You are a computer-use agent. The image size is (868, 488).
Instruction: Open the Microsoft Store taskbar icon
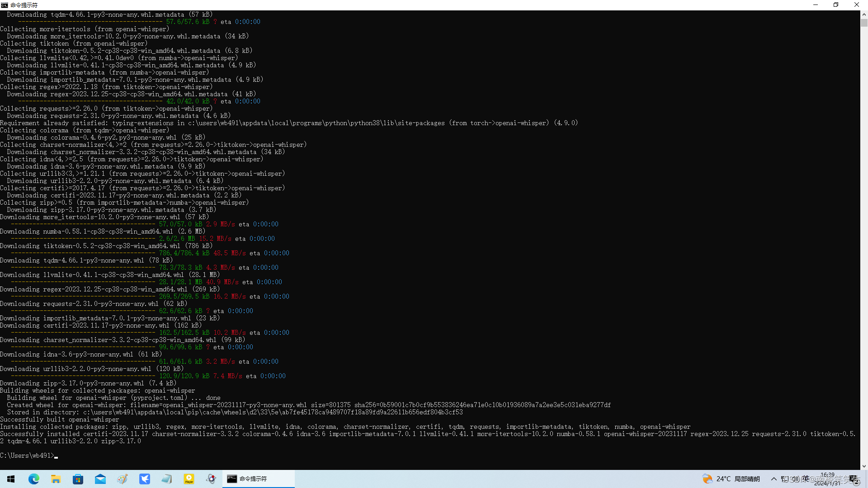click(x=78, y=479)
